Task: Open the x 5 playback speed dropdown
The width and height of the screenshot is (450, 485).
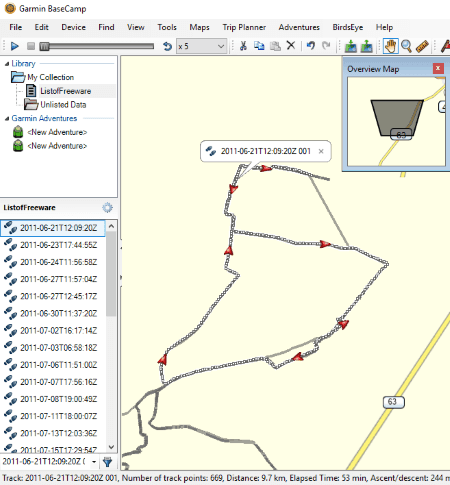Action: [201, 46]
